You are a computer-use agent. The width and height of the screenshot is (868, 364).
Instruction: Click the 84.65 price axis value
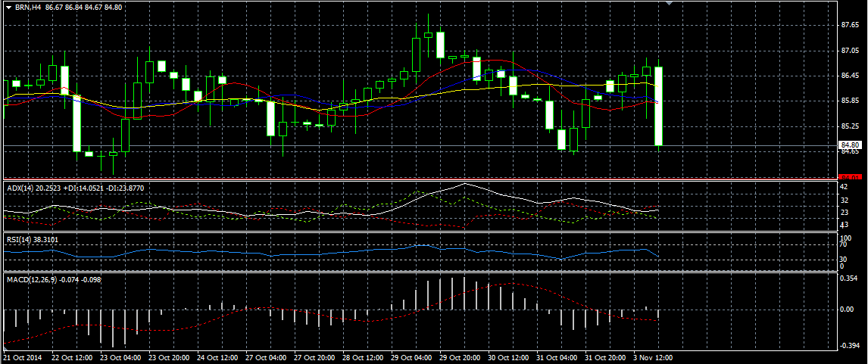[x=850, y=151]
